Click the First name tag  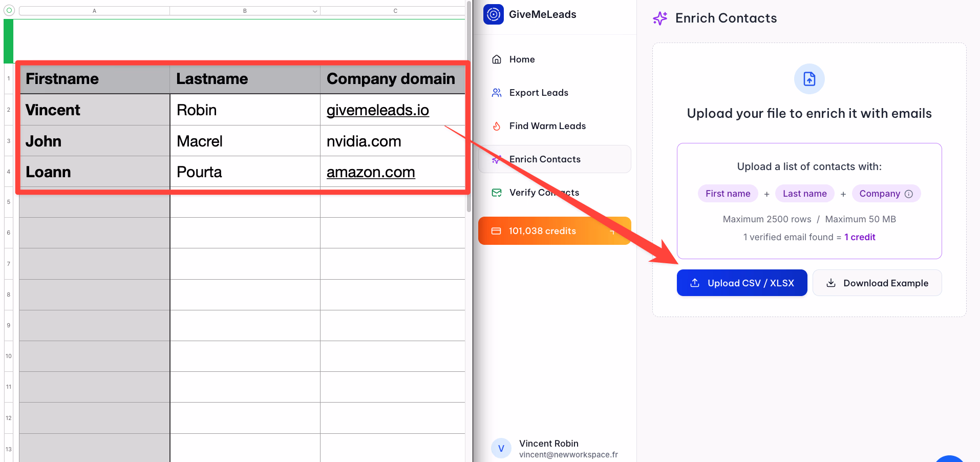[x=728, y=194]
